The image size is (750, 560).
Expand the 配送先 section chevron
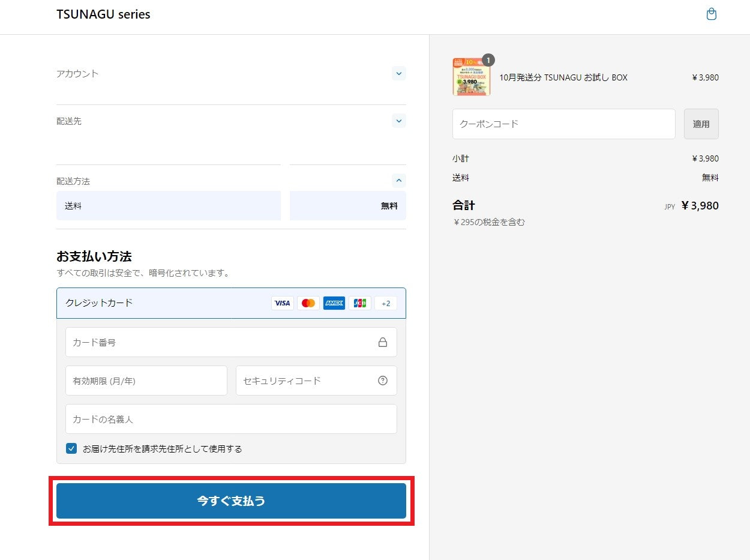pyautogui.click(x=399, y=121)
